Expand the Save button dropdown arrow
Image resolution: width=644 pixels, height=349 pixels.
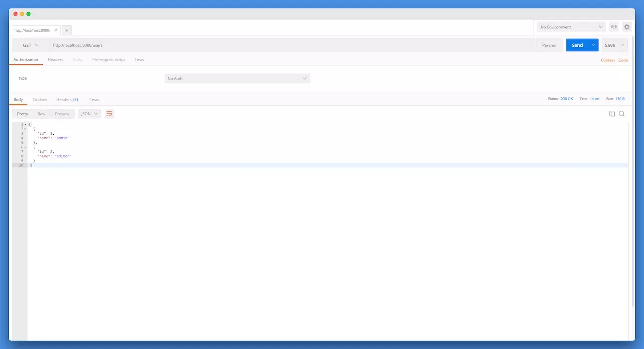point(623,45)
